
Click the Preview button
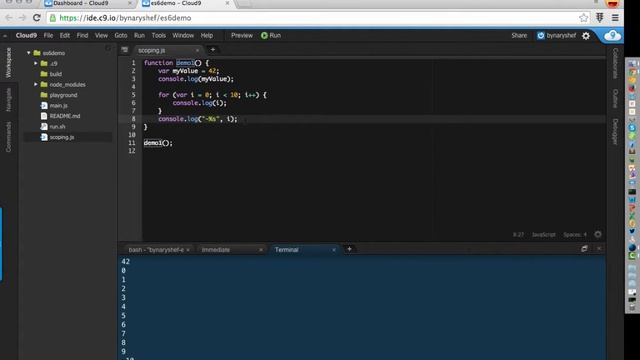[x=242, y=36]
